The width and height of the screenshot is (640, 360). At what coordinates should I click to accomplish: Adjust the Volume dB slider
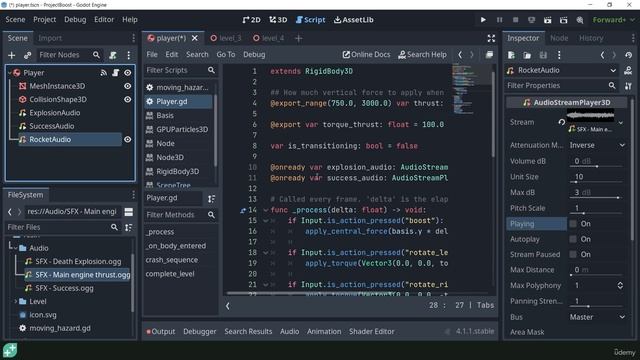tap(597, 166)
